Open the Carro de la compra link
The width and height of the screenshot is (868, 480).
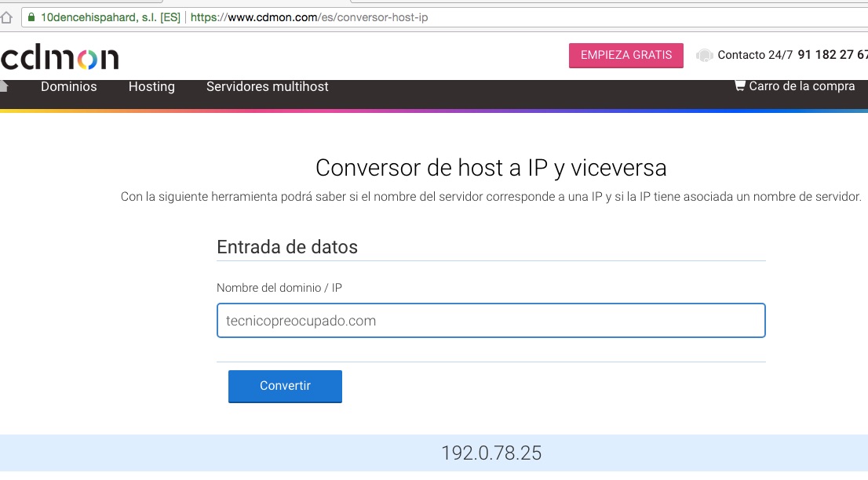tap(801, 86)
